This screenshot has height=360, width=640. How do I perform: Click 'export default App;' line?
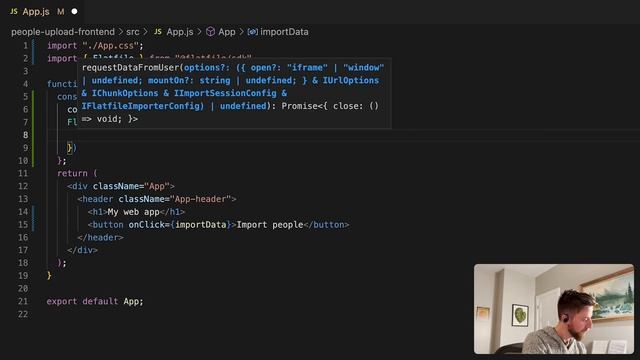click(95, 302)
